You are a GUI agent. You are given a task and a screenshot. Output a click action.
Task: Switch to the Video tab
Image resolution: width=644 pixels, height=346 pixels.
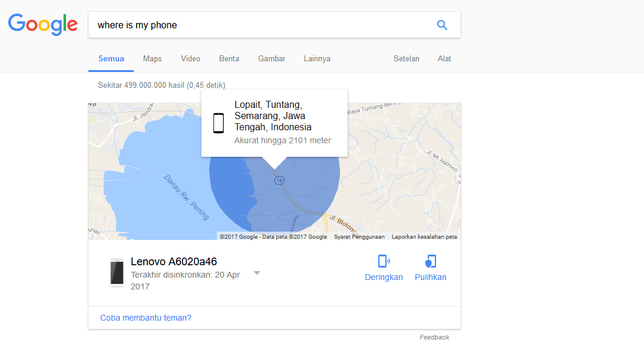[x=190, y=59]
